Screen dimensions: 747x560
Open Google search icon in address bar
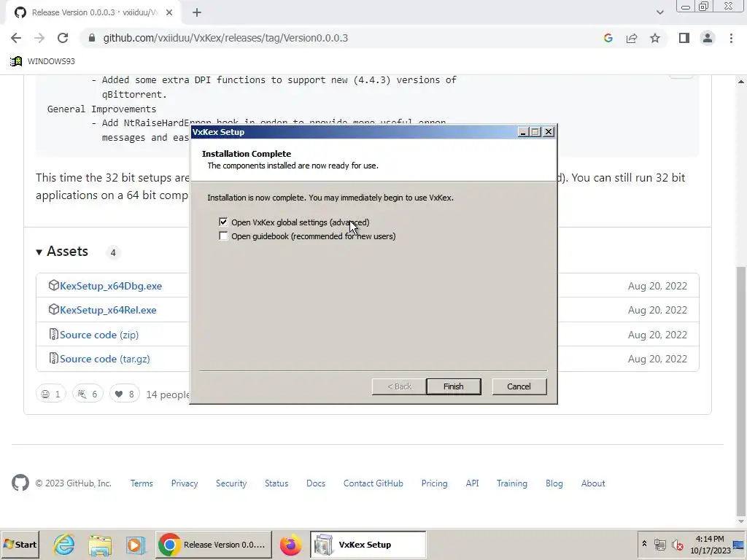click(x=608, y=38)
